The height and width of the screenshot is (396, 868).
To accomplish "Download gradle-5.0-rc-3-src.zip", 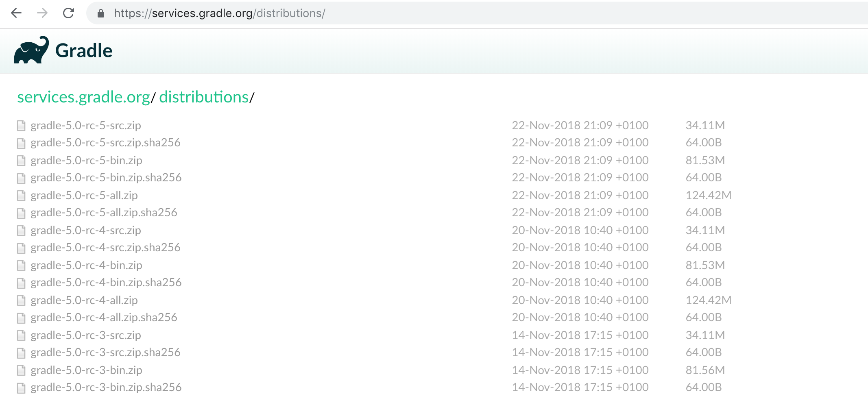I will [x=86, y=335].
